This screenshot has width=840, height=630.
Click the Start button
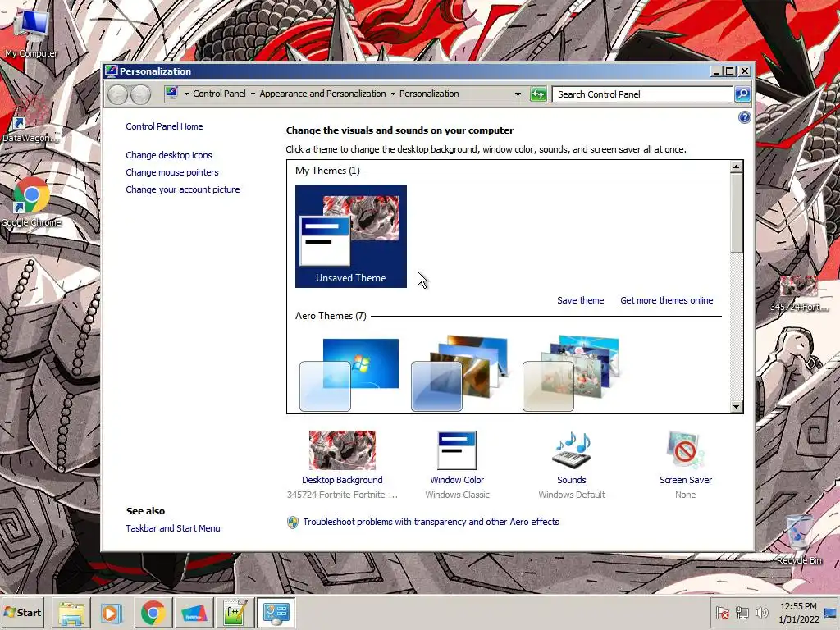(22, 612)
